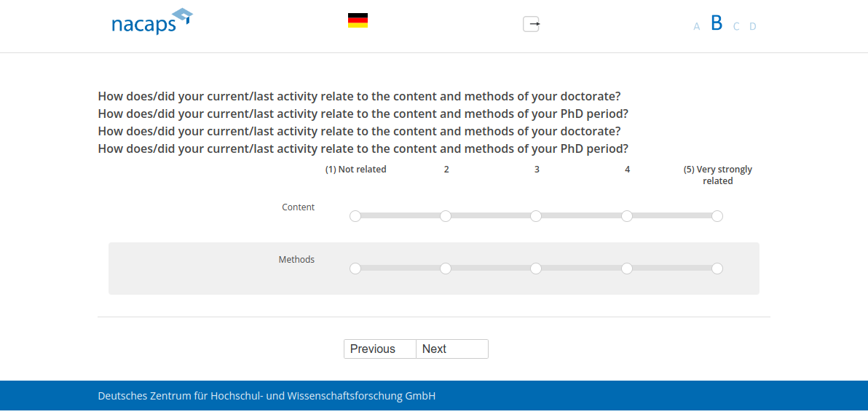
Task: Mark Content as 5 Very strongly related
Action: 717,216
